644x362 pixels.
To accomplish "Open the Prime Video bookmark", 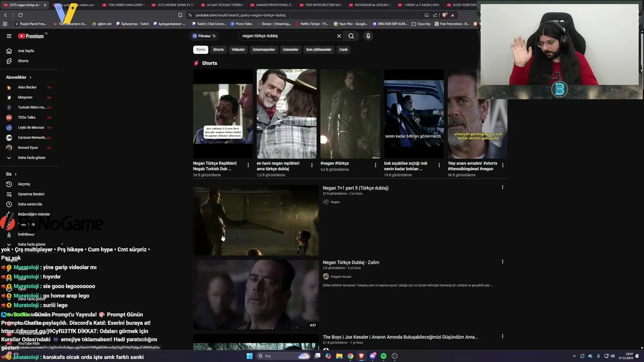I will tap(242, 24).
